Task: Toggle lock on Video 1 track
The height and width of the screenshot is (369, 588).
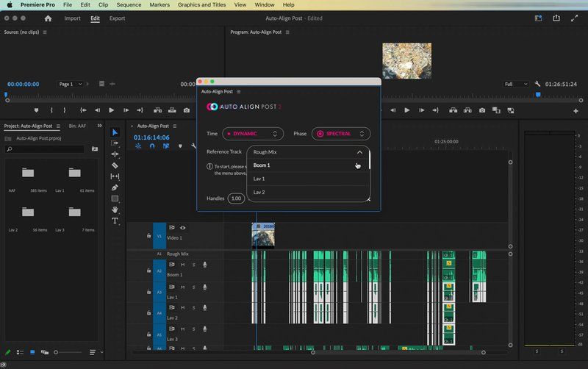Action: tap(149, 236)
